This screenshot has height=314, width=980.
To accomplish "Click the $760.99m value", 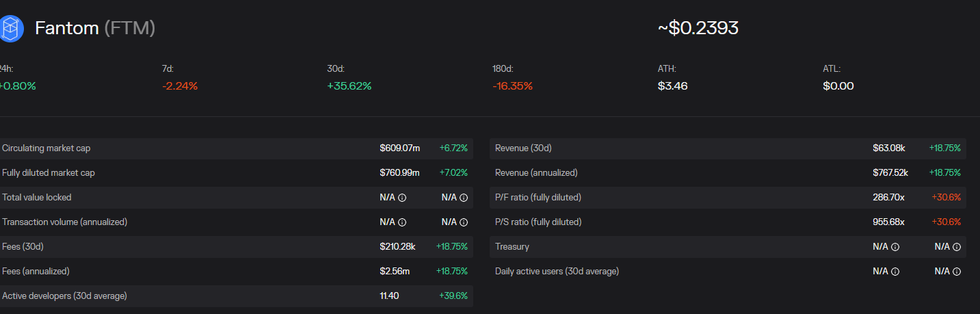I will pos(400,173).
